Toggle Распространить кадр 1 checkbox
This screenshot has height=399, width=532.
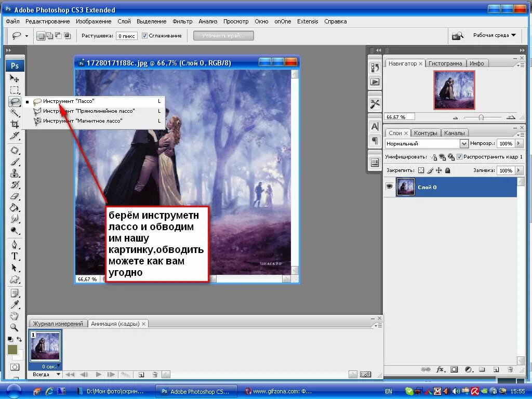pyautogui.click(x=459, y=157)
